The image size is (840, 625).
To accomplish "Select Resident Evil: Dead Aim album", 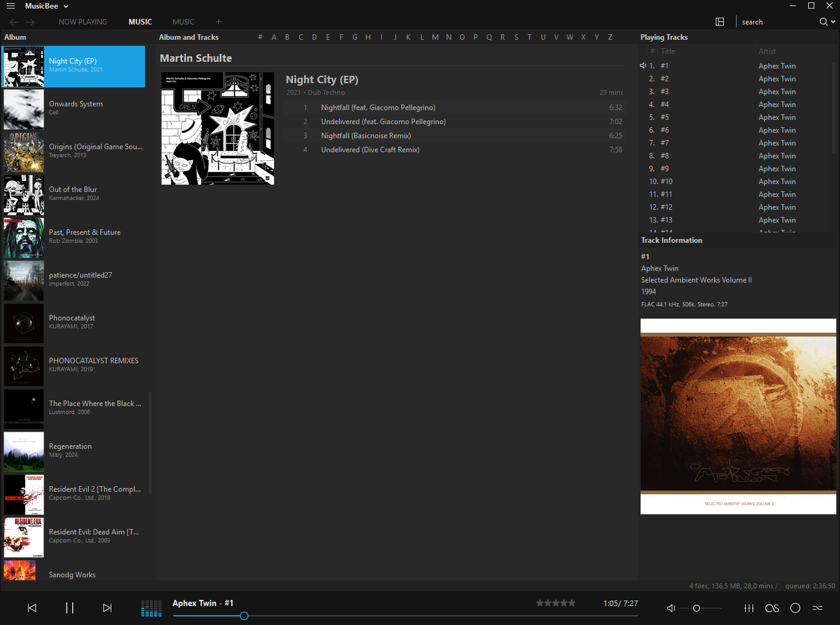I will tap(73, 538).
